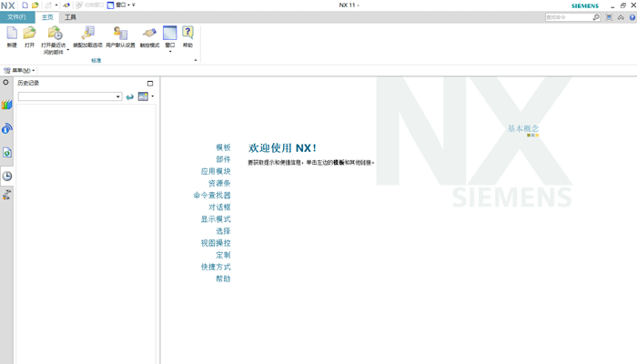Click the magnifier search icon in command finder
The width and height of the screenshot is (637, 364).
[596, 17]
